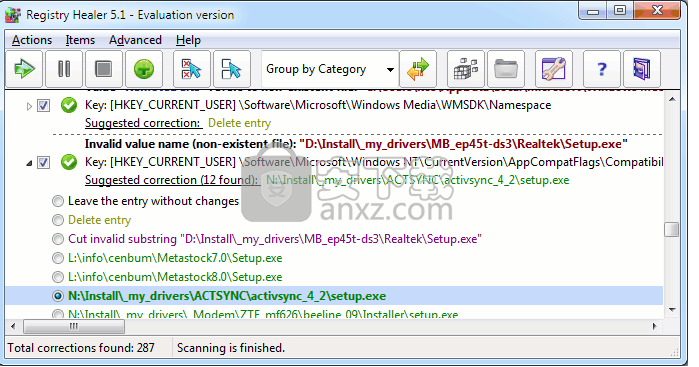Viewport: 699px width, 367px height.
Task: Click the blue exit door icon
Action: point(641,69)
